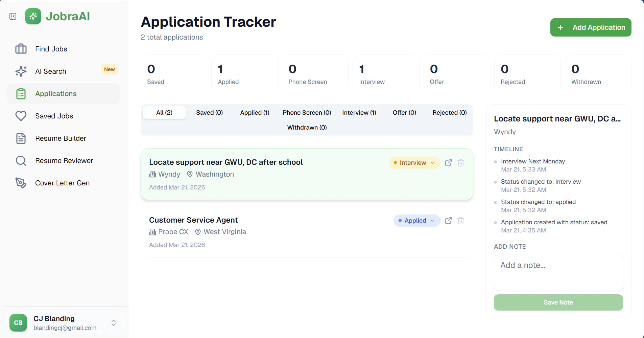Select Locate support near GWU application title

(226, 162)
